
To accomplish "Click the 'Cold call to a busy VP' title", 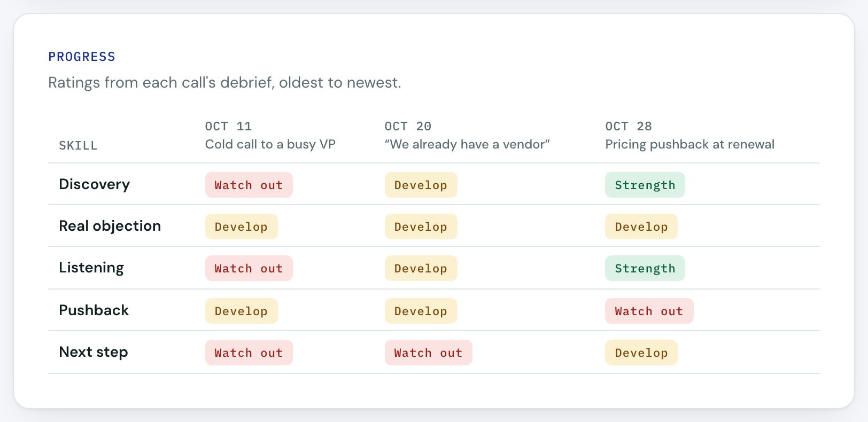I will click(x=270, y=144).
